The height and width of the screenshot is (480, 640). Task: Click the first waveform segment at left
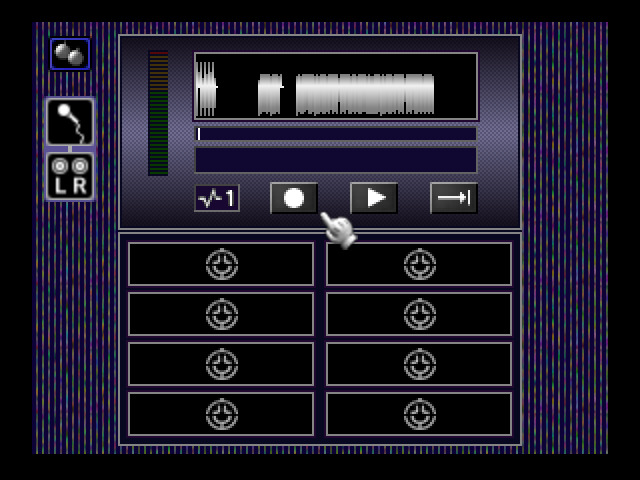[x=206, y=88]
